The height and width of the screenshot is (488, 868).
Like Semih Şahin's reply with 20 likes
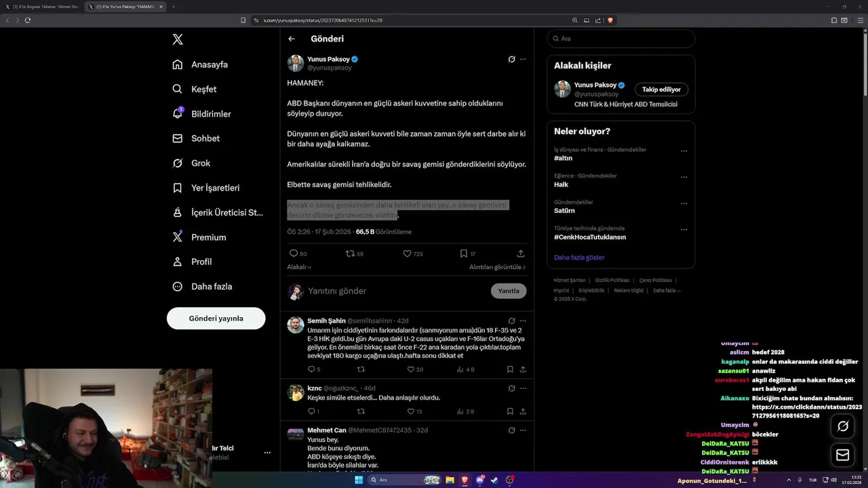pos(410,369)
